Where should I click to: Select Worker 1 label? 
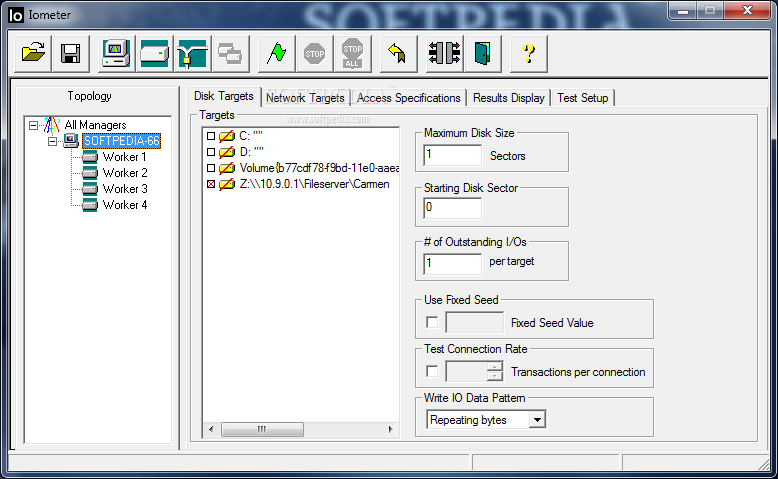point(125,157)
